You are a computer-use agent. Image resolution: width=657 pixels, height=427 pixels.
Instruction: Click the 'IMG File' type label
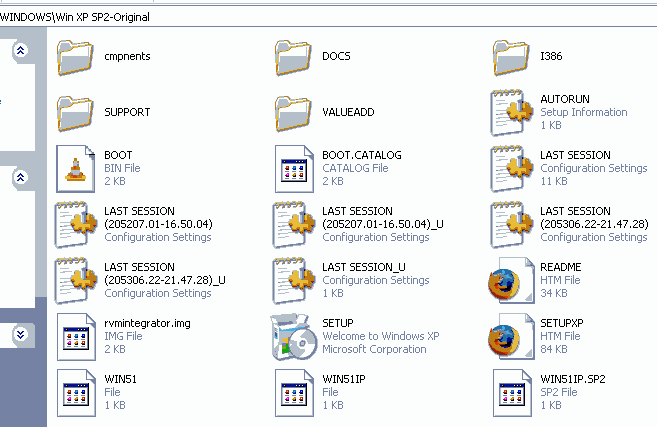(x=123, y=336)
